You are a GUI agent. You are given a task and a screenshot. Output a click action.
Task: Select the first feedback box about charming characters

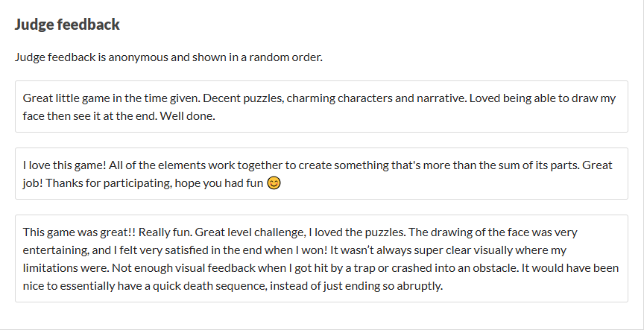point(321,107)
